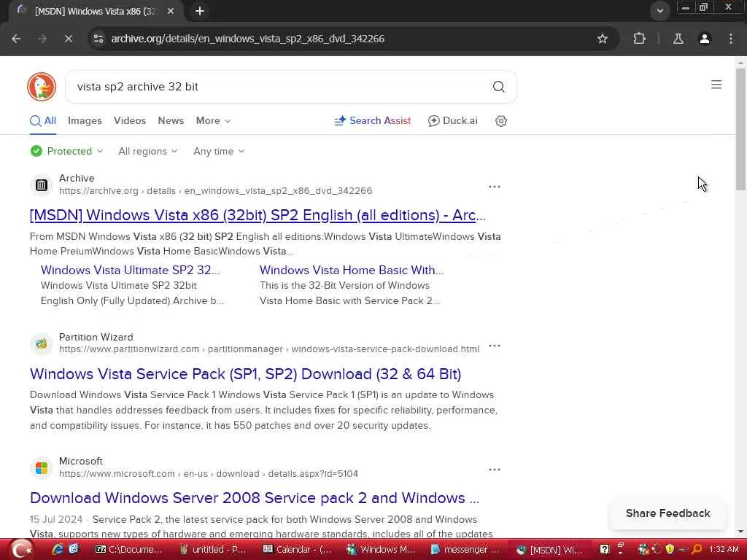Screen dimensions: 747x560
Task: Close the [MSDN] Windows Vista tab
Action: (171, 11)
